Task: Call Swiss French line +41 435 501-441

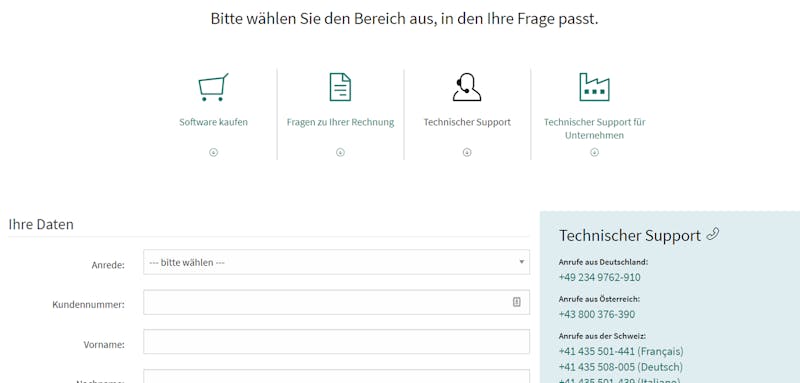Action: click(621, 351)
